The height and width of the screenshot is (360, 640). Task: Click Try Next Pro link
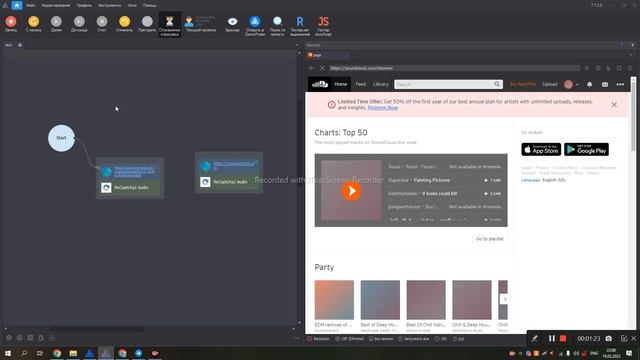[523, 84]
